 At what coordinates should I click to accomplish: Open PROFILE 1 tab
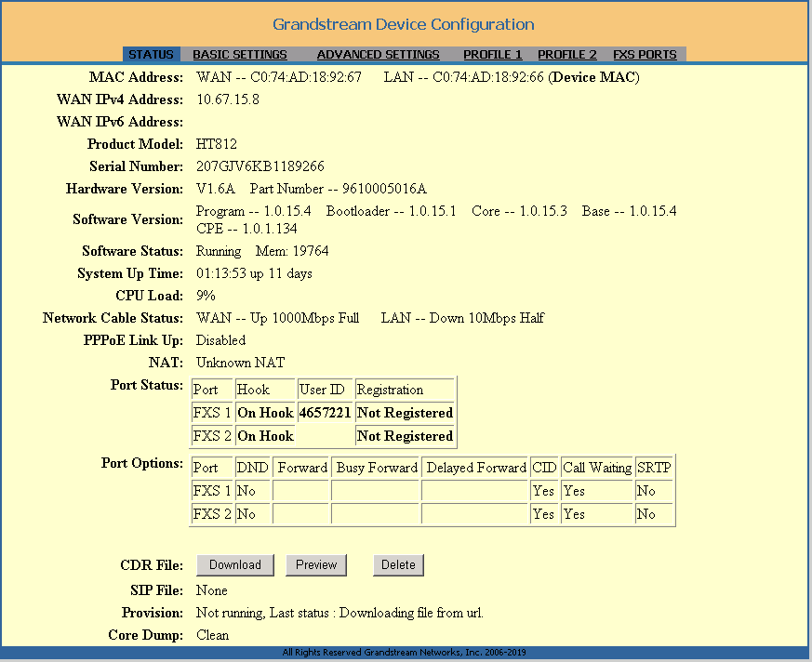(x=492, y=54)
